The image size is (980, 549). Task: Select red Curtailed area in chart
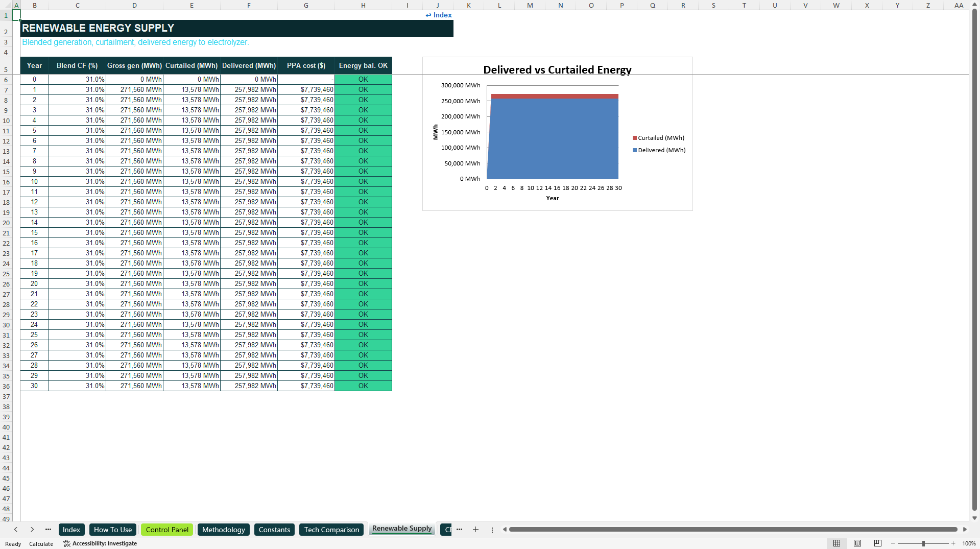[554, 97]
